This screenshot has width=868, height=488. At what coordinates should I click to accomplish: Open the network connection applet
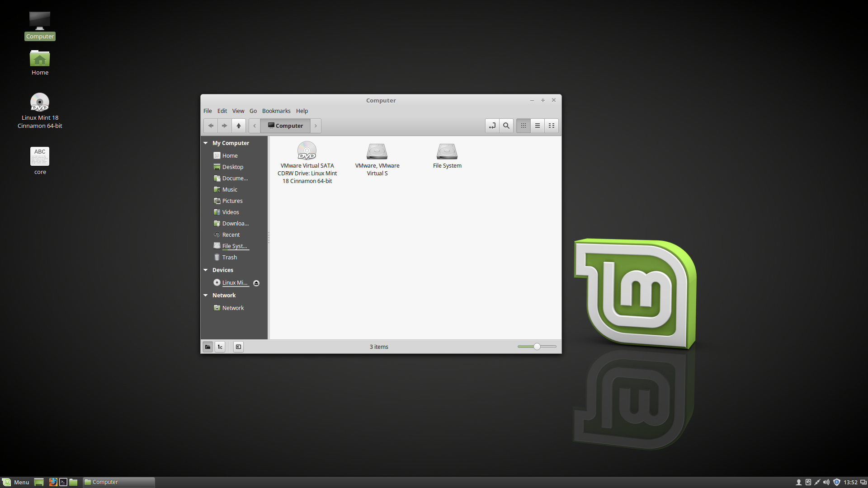(x=817, y=482)
